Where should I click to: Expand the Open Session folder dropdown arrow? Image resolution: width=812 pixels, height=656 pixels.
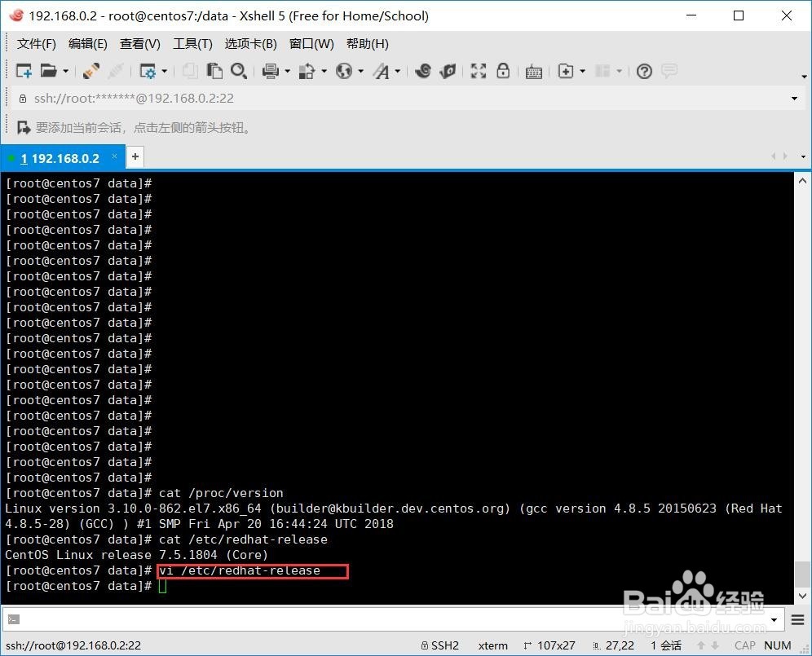66,71
